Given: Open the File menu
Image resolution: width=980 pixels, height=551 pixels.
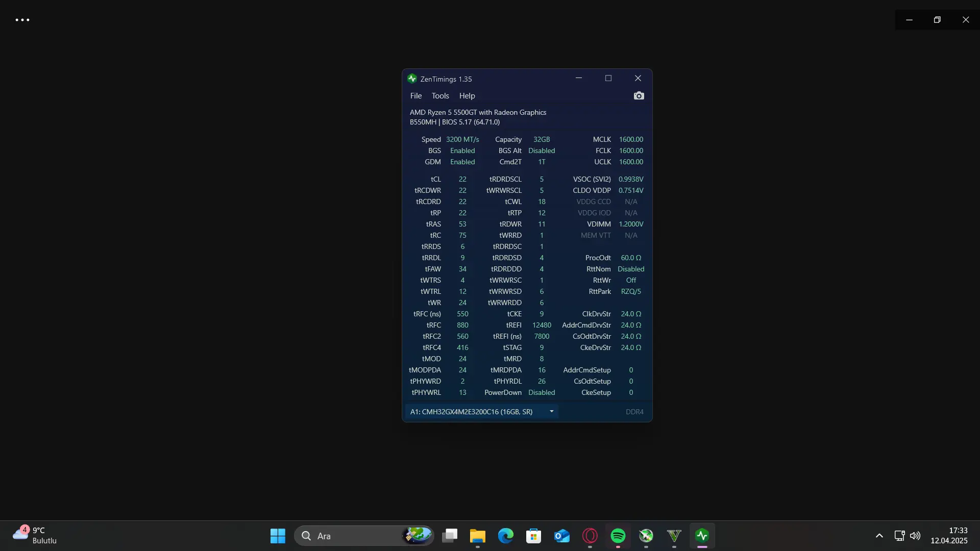Looking at the screenshot, I should [x=416, y=96].
